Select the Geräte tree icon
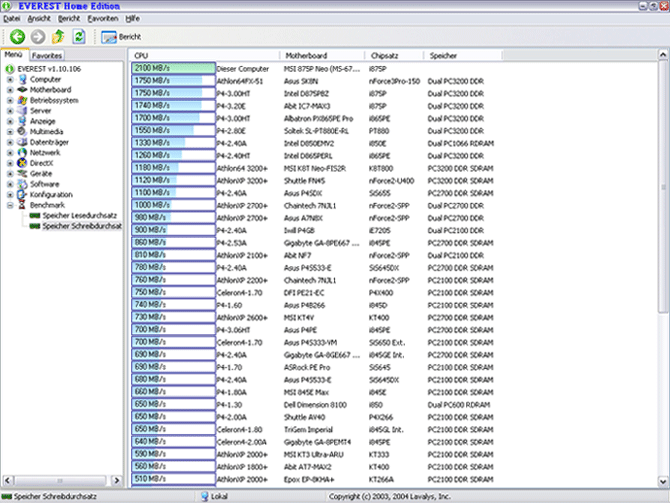This screenshot has width=670, height=503. pyautogui.click(x=22, y=174)
